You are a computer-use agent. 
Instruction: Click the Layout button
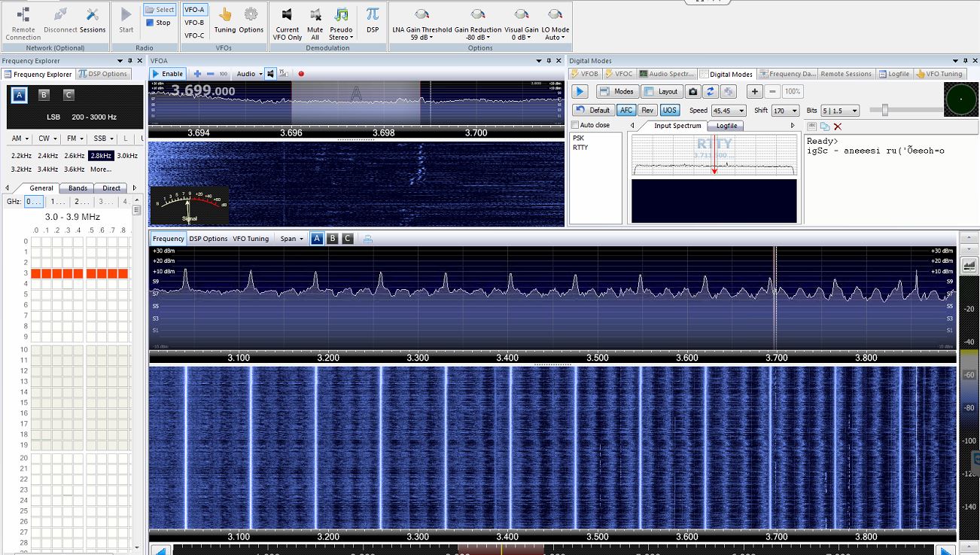tap(662, 91)
